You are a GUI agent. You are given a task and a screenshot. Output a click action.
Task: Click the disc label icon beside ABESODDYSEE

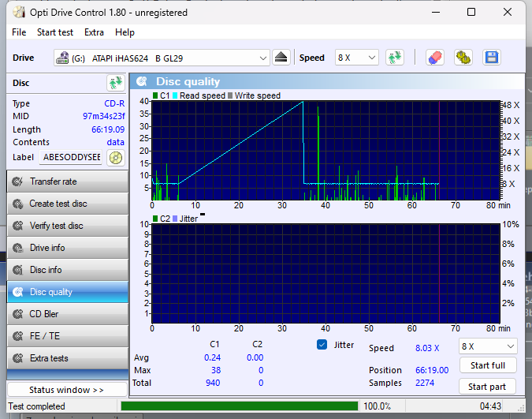tap(116, 157)
